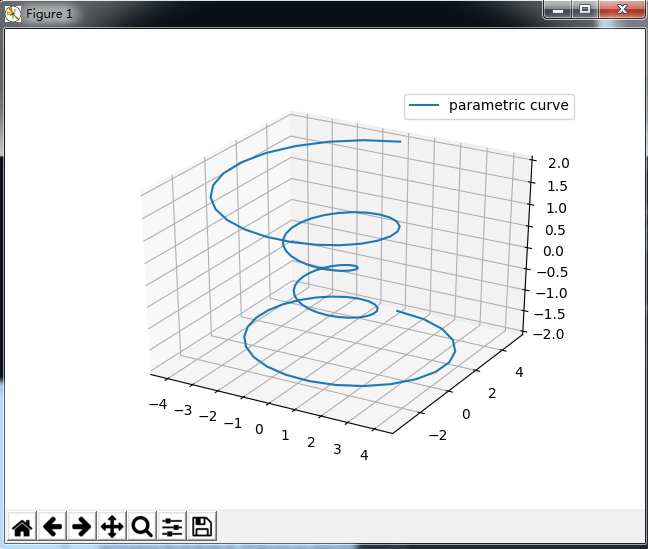Click z-axis tick label −0.5

(552, 272)
